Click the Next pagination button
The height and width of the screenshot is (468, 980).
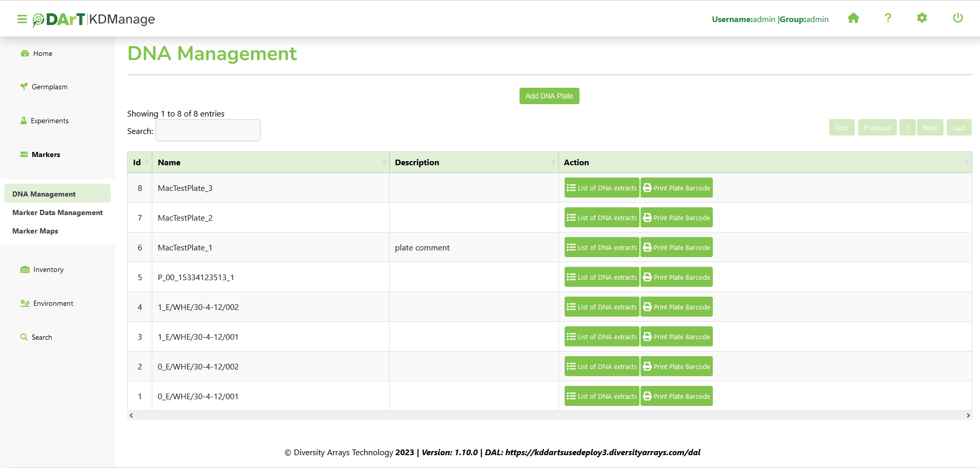click(930, 128)
